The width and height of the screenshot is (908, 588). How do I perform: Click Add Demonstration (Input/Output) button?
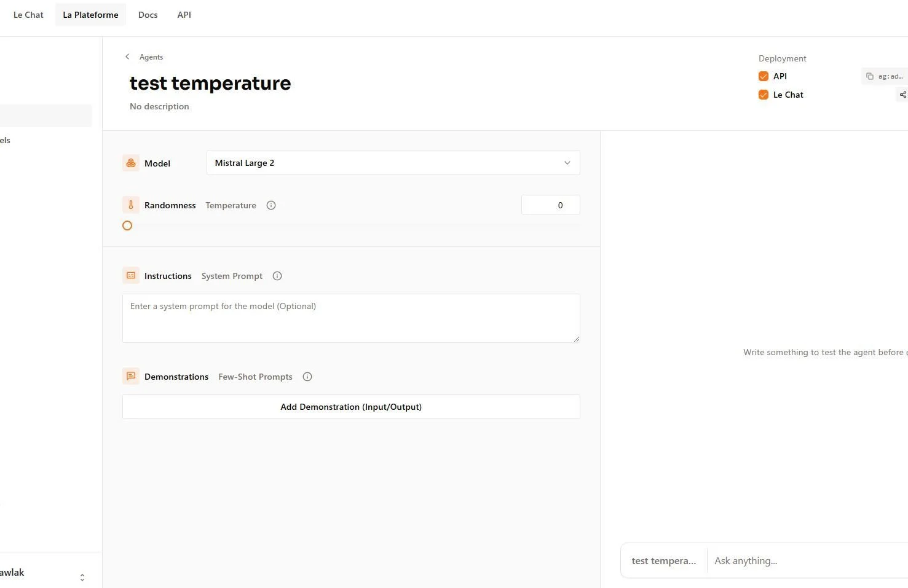click(x=351, y=407)
